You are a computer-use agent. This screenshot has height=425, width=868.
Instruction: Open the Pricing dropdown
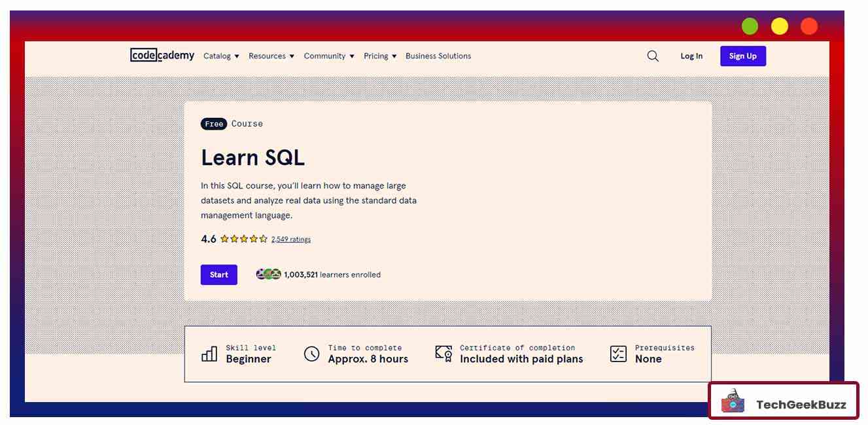coord(375,56)
